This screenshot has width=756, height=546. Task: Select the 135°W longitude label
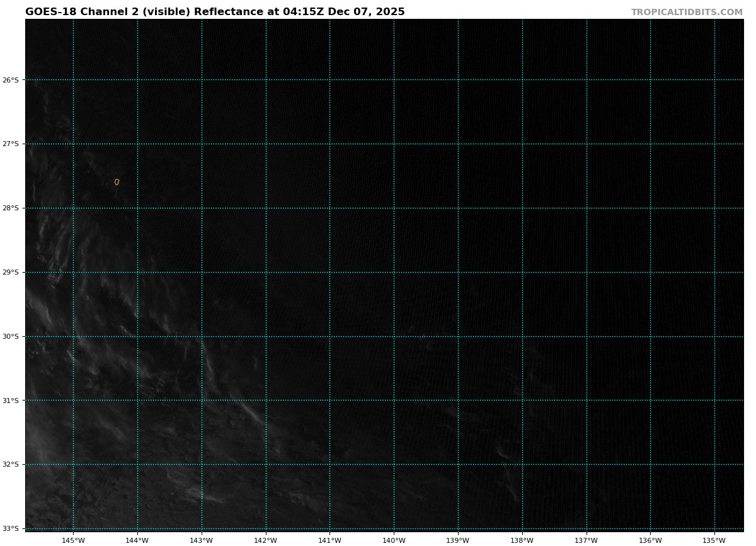pos(714,540)
